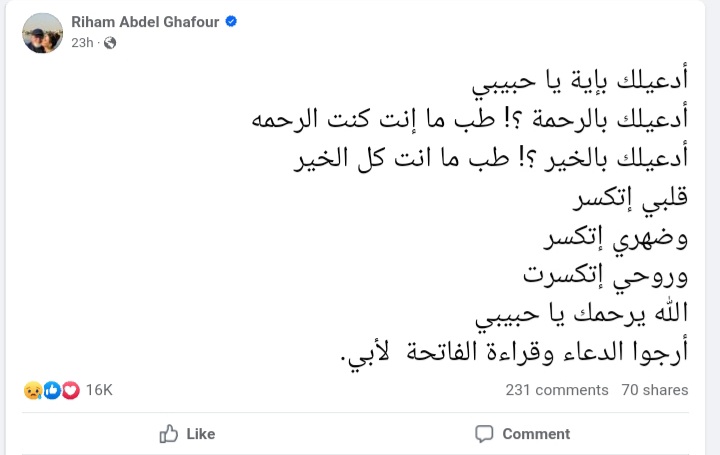Click the speech bubble icon beside Comment

(x=484, y=434)
